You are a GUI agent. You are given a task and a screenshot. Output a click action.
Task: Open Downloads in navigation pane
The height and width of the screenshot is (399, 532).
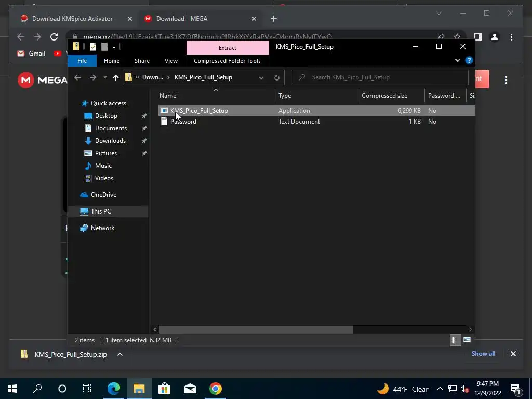click(x=110, y=141)
